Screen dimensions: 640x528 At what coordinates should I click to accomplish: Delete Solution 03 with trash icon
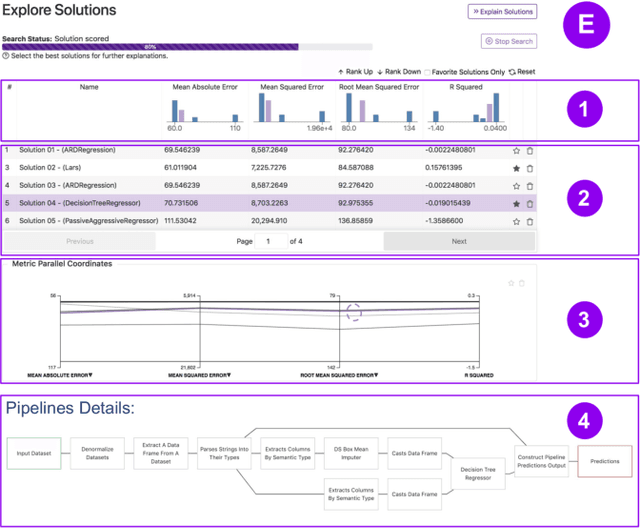pos(530,186)
